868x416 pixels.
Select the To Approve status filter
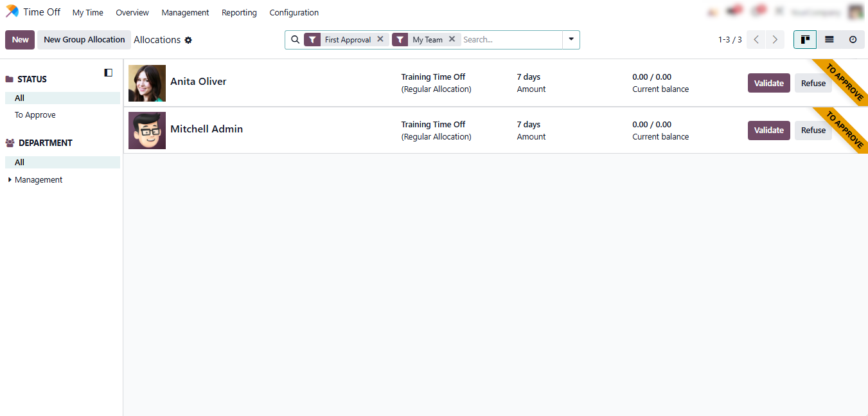[x=35, y=115]
